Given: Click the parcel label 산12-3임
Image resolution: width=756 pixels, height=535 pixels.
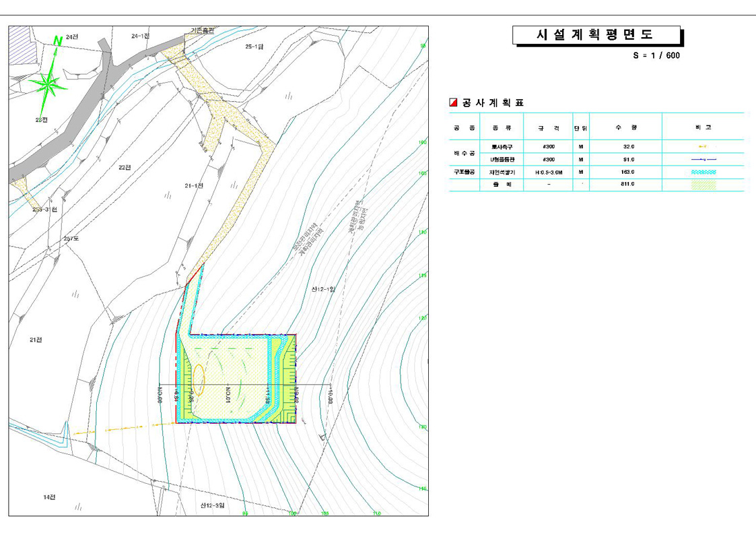Looking at the screenshot, I should [212, 504].
